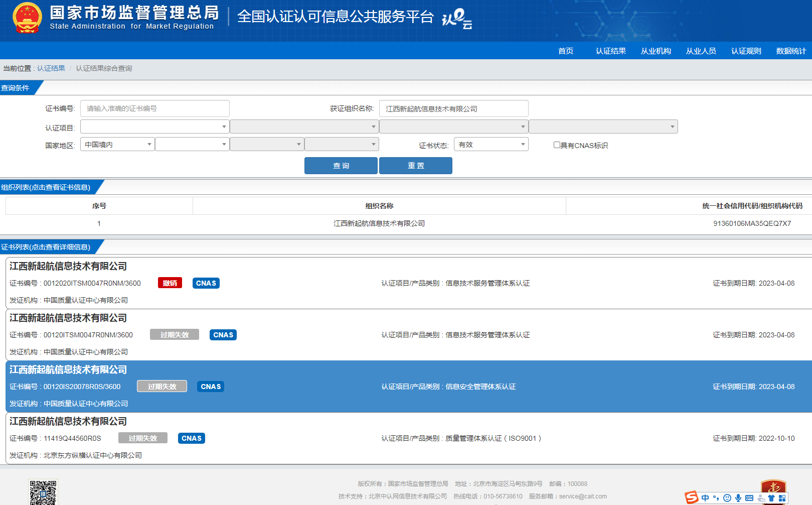Click the national emblem logo in header
Viewport: 812px width, 505px height.
[x=28, y=18]
